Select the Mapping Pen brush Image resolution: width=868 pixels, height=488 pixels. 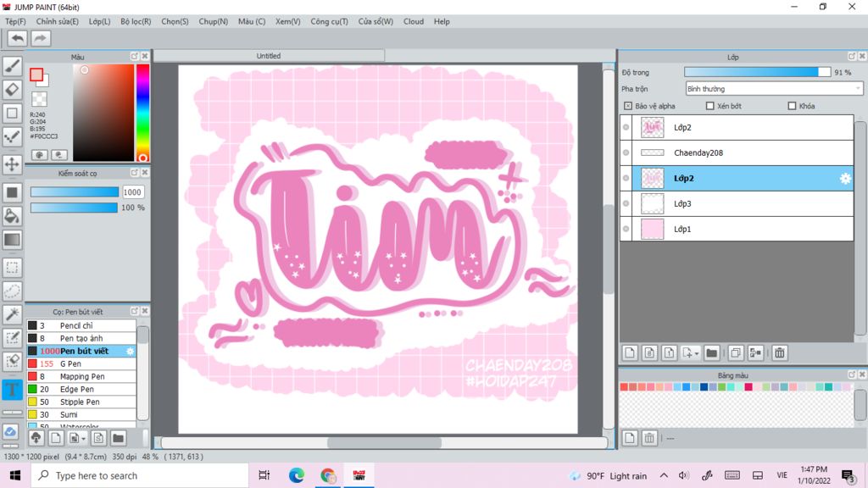point(81,376)
